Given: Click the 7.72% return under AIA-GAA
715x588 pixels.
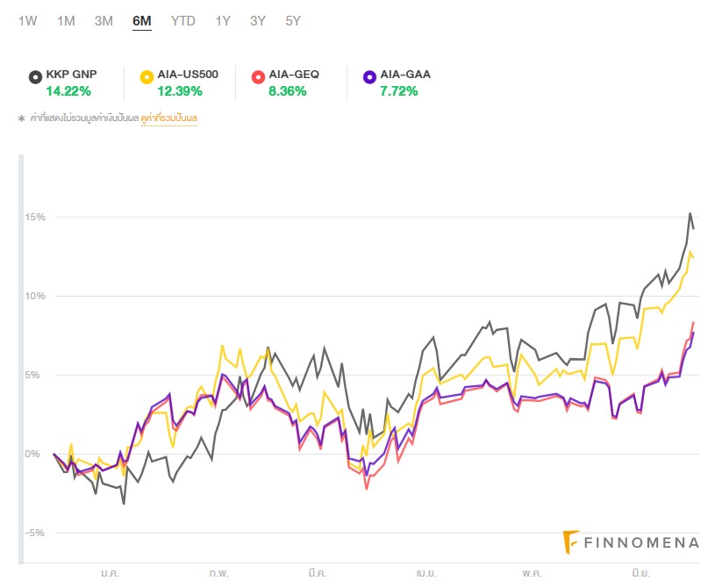Looking at the screenshot, I should pos(400,90).
